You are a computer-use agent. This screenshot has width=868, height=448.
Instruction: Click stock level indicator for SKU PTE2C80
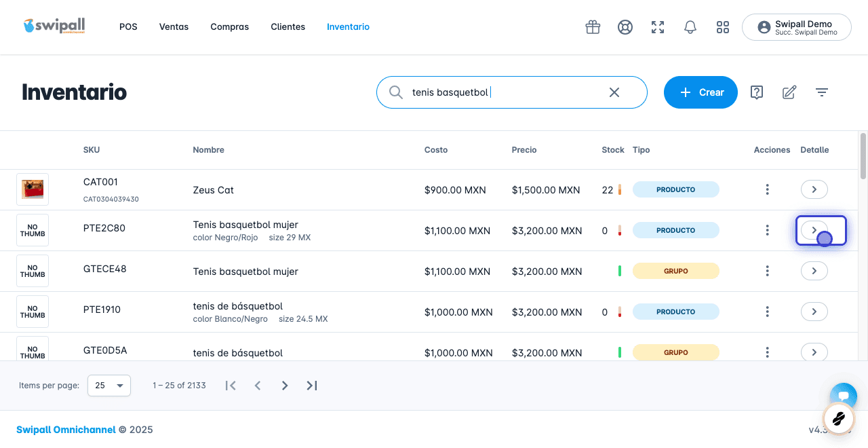click(x=620, y=230)
